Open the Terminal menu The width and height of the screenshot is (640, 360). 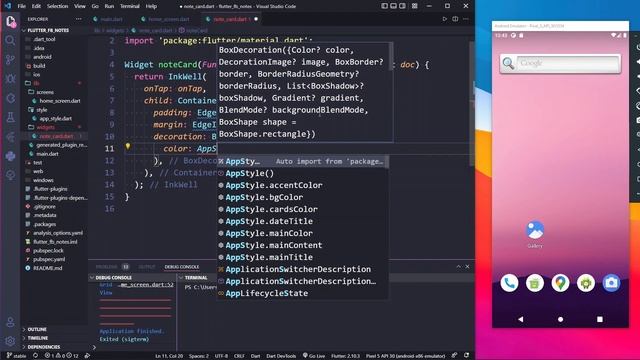pyautogui.click(x=129, y=6)
